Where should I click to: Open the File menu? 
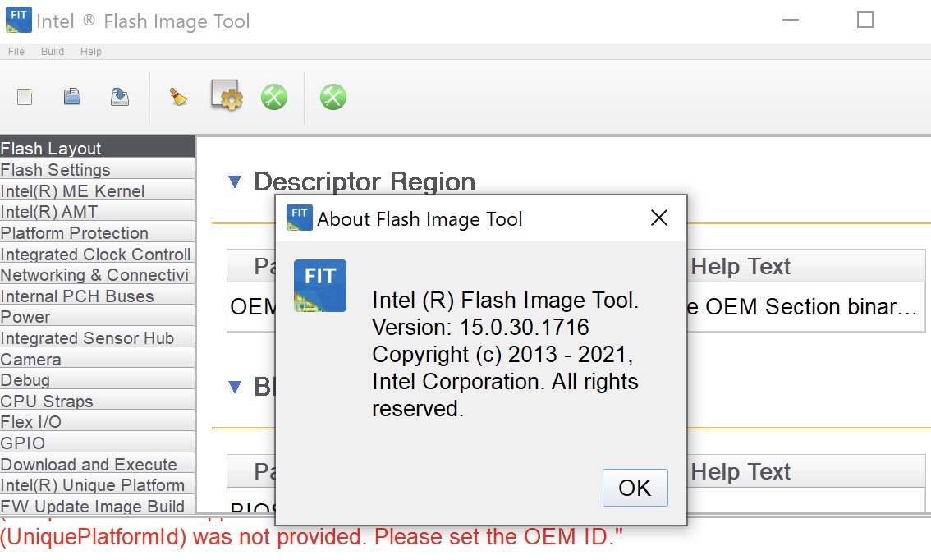[16, 52]
